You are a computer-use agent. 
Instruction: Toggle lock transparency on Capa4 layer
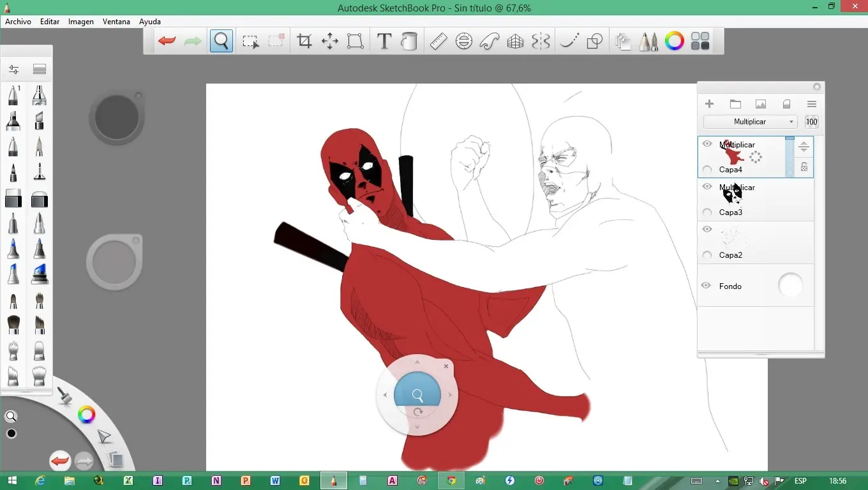804,167
